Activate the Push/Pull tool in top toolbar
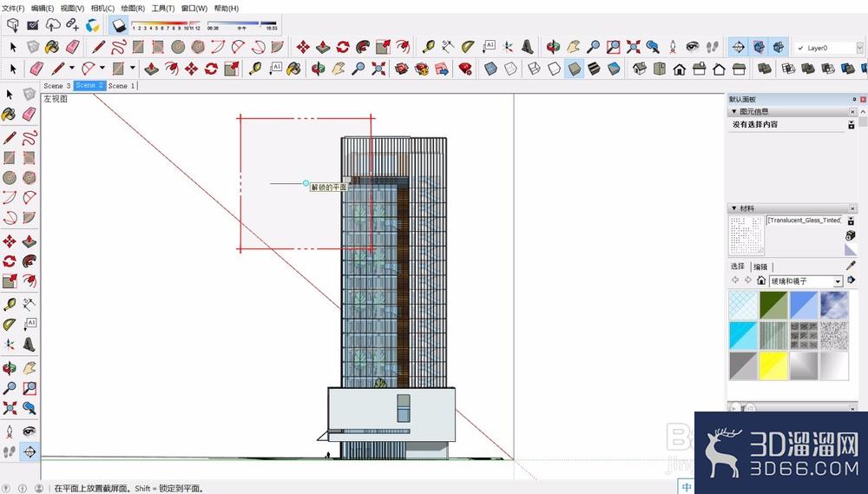Viewport: 868px width, 494px height. coord(323,47)
